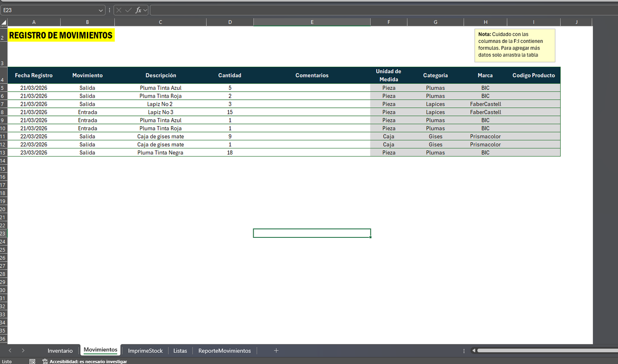Select column C header

[160, 22]
